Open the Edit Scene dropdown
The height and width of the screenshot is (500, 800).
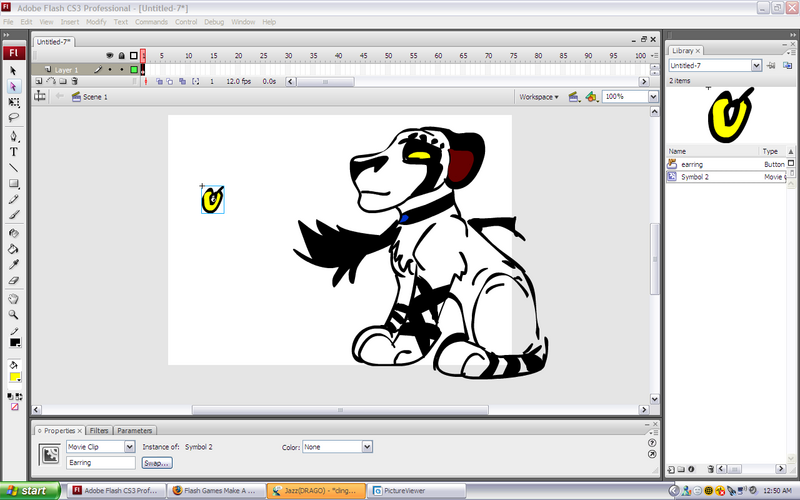tap(573, 97)
